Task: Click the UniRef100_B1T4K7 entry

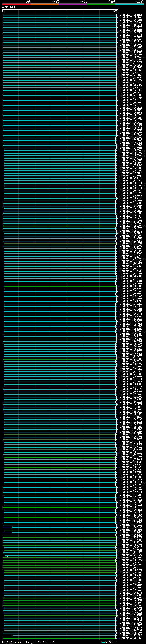Action: [x=131, y=515]
